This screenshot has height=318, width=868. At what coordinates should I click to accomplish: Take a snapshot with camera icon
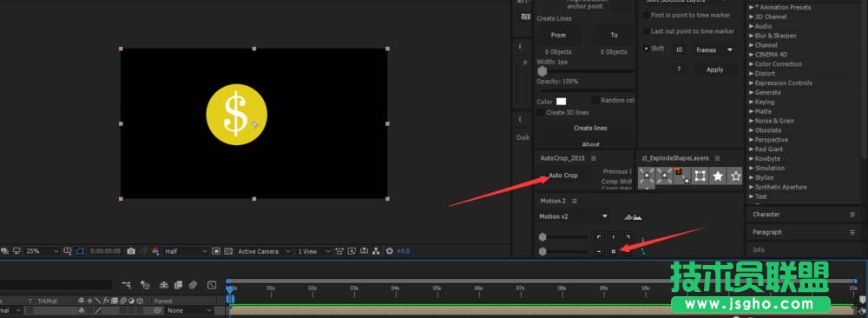(131, 251)
